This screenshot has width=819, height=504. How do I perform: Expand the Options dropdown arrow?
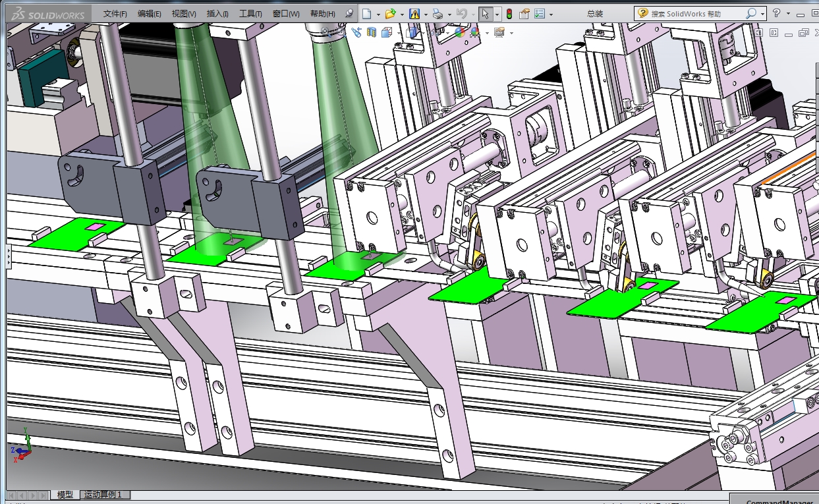[x=551, y=14]
